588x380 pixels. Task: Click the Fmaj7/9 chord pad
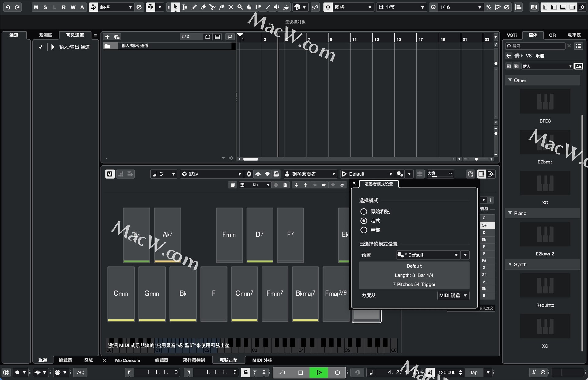pos(336,294)
